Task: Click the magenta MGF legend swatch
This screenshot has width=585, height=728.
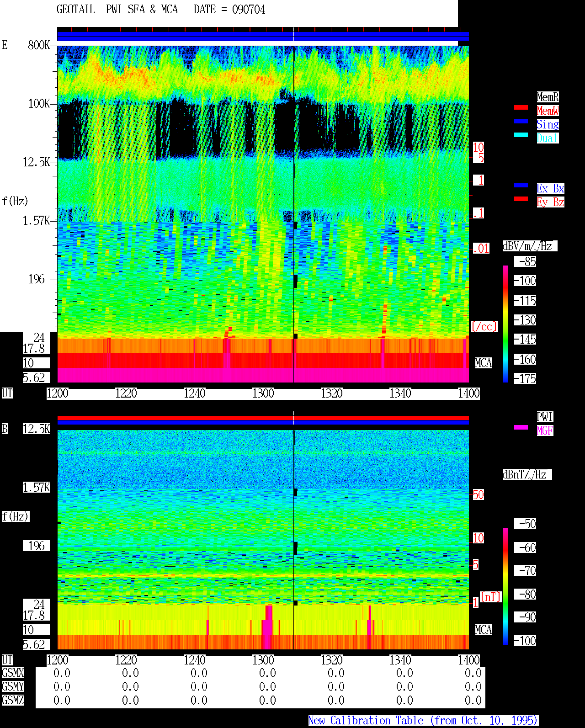Action: point(521,427)
